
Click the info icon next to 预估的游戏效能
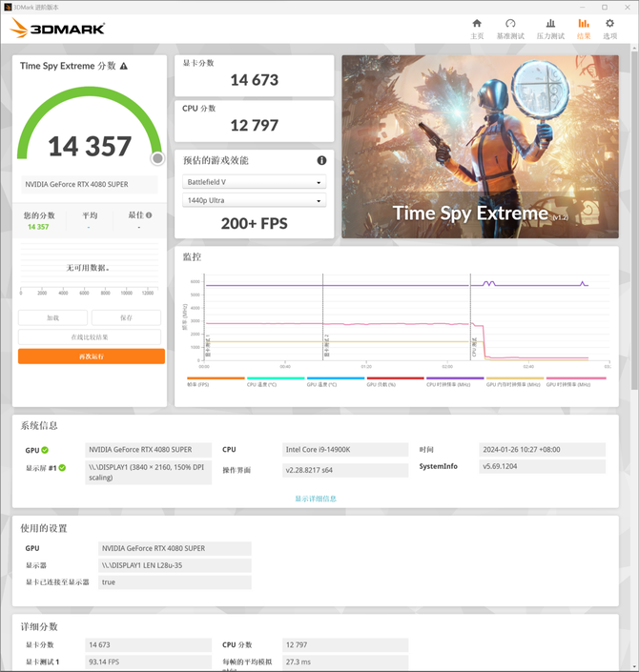(x=321, y=160)
